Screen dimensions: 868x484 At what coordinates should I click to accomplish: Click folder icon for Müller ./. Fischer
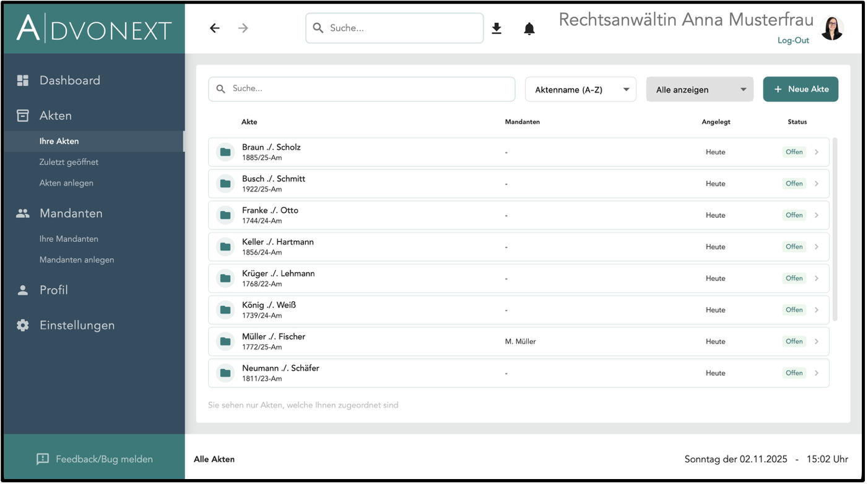[225, 342]
